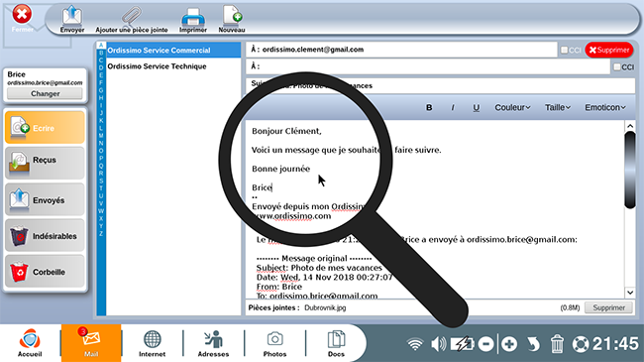Click red Supprimer recipient button

pyautogui.click(x=609, y=50)
